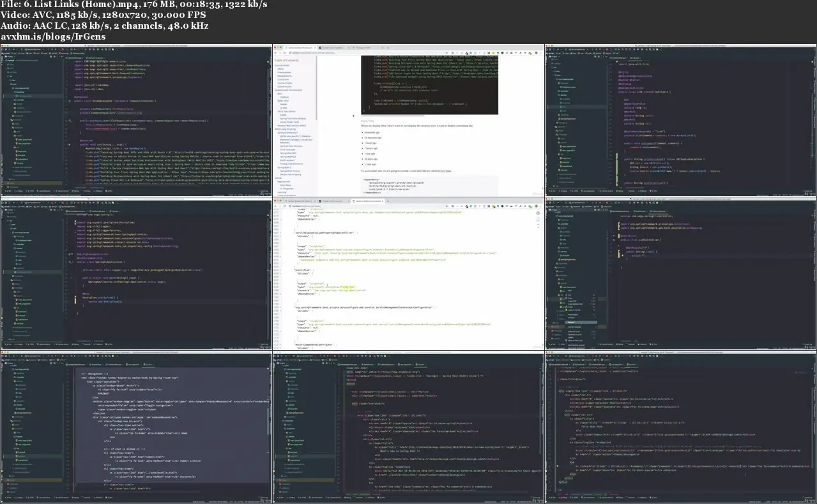Switch to the localhost actuator browser tab
Viewport: 817px width, 504px height.
pyautogui.click(x=367, y=201)
